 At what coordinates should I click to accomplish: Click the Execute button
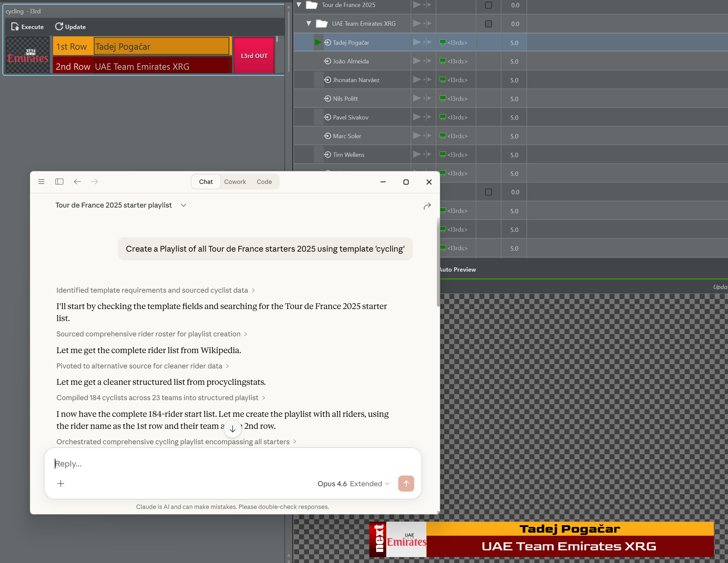coord(28,27)
